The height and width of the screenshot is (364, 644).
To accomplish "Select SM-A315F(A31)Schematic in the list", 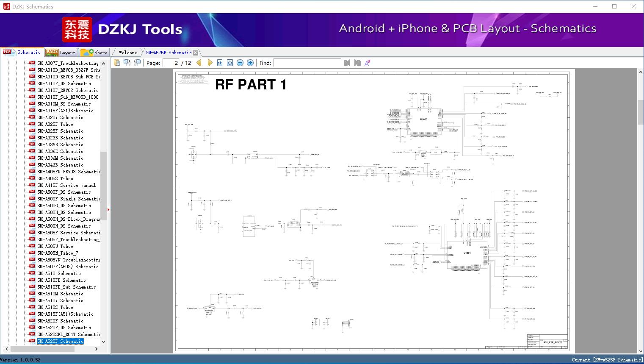I will pos(65,111).
